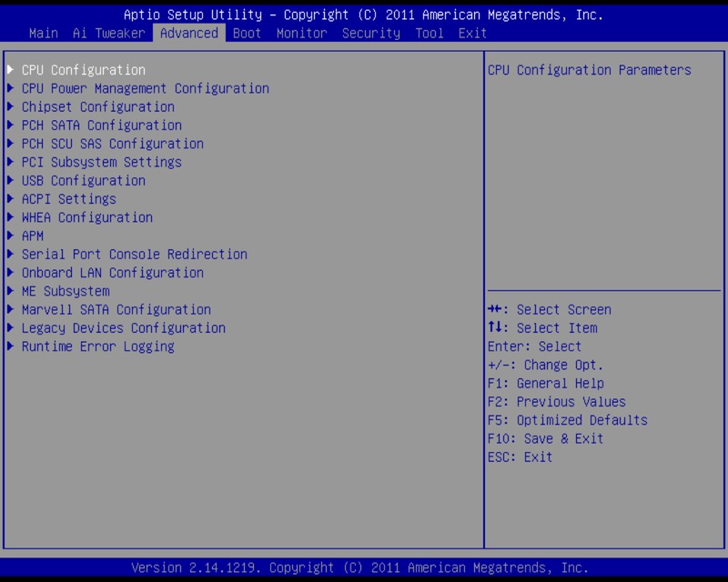Switch to the Tool tab

pyautogui.click(x=429, y=33)
